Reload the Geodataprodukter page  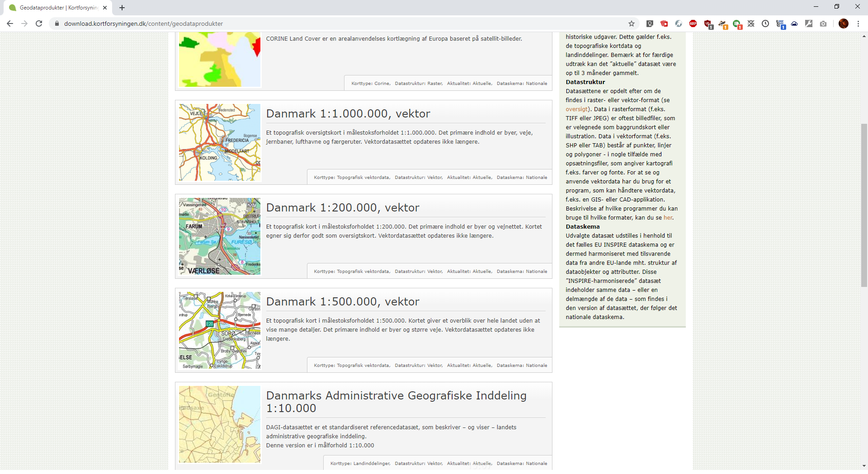(39, 23)
